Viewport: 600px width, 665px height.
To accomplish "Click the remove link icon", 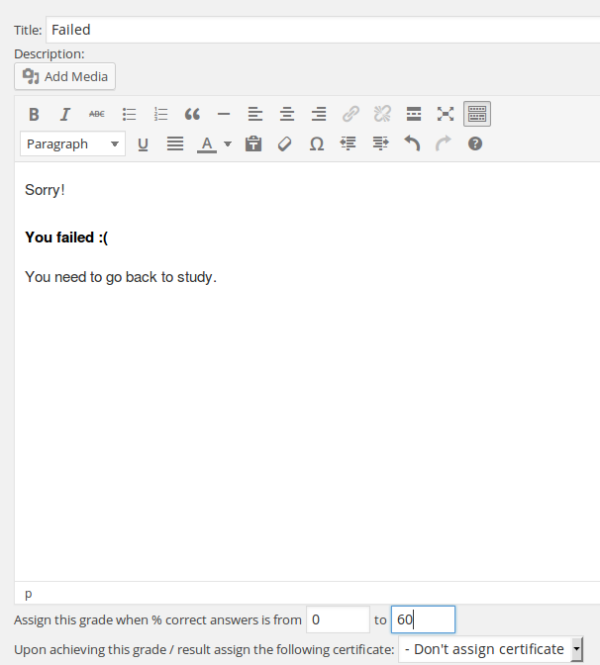I will point(382,114).
